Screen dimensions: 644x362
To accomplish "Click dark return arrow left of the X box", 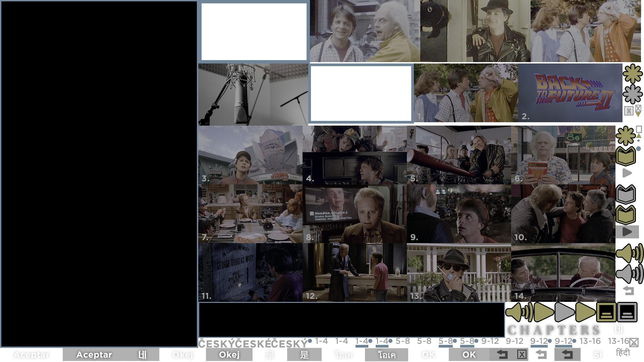I will click(x=502, y=354).
